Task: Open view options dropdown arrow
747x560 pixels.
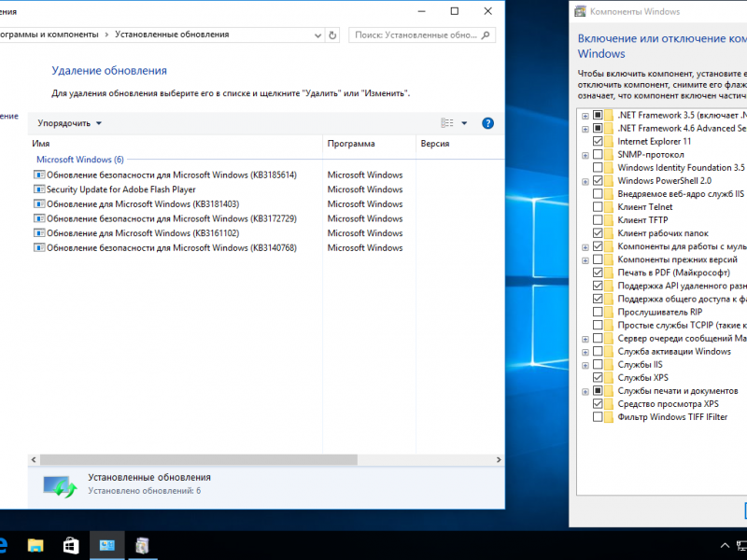Action: (464, 123)
